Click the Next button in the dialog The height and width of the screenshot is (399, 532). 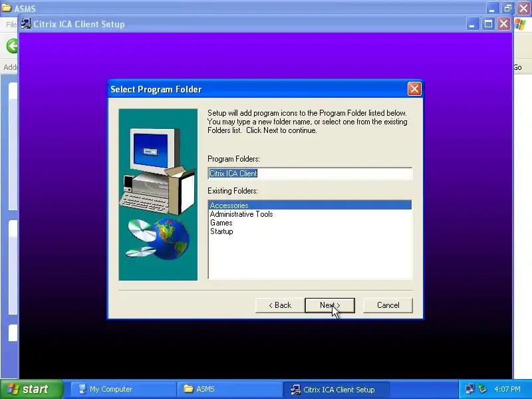tap(330, 305)
